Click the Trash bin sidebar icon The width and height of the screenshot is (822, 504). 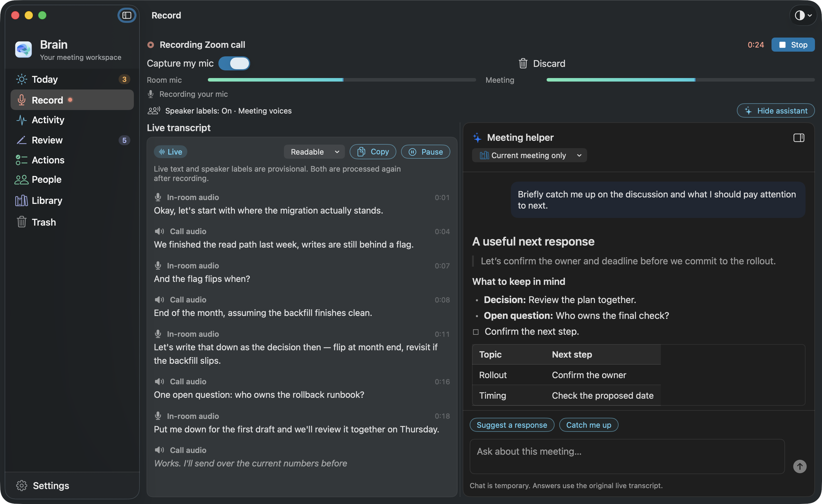click(x=21, y=222)
